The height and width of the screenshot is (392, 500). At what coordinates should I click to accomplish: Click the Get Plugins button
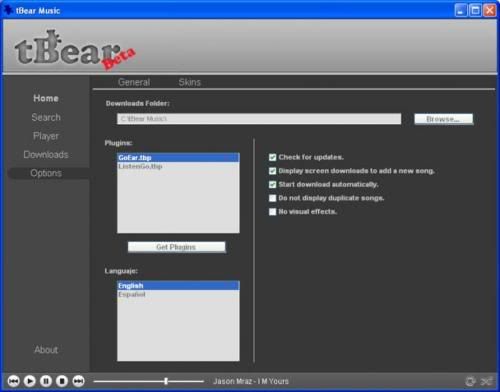[176, 247]
